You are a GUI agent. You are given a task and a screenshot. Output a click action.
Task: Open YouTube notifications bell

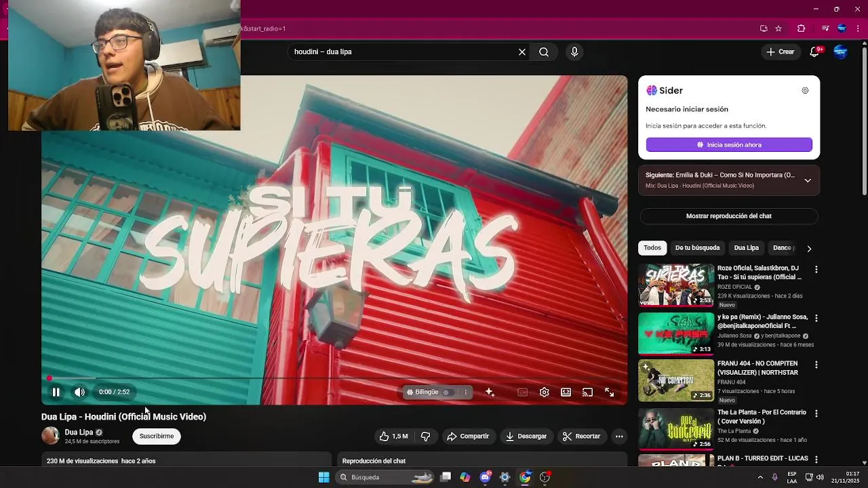tap(815, 52)
